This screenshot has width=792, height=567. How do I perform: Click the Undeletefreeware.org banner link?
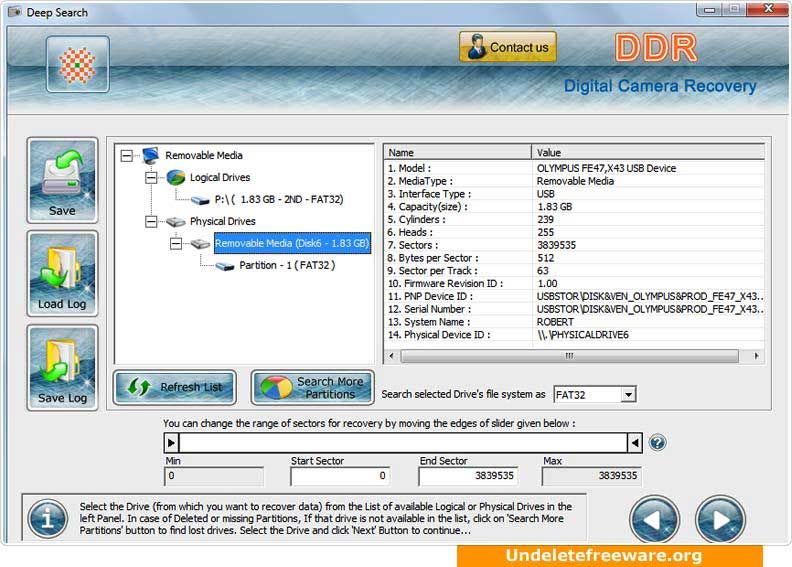tap(610, 555)
